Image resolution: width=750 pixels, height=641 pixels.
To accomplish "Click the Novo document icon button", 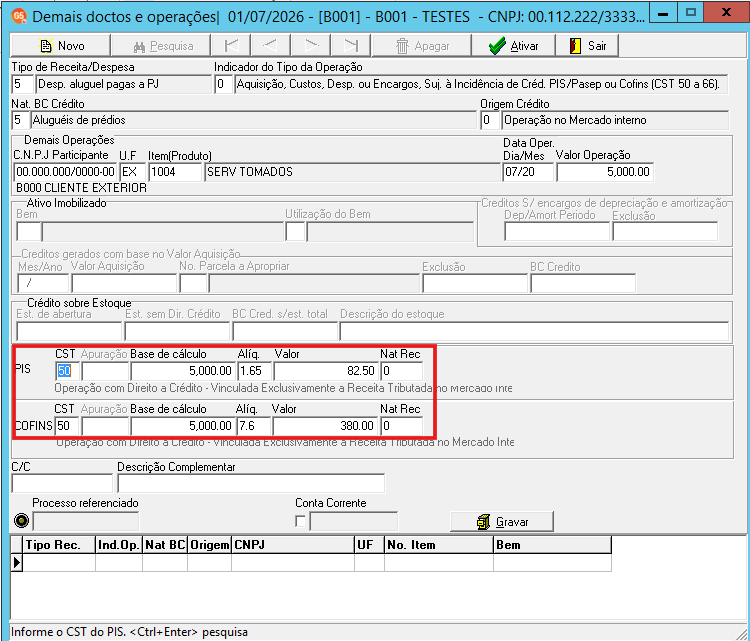I will (60, 45).
